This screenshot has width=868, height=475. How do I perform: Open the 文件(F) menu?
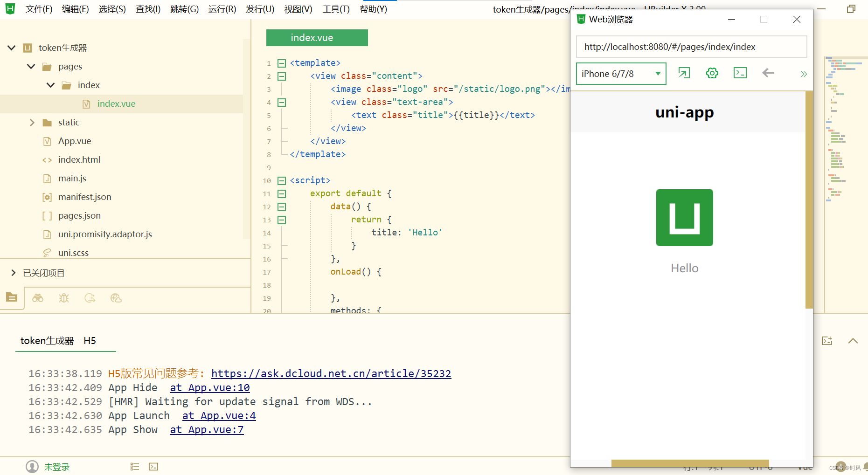click(x=39, y=9)
